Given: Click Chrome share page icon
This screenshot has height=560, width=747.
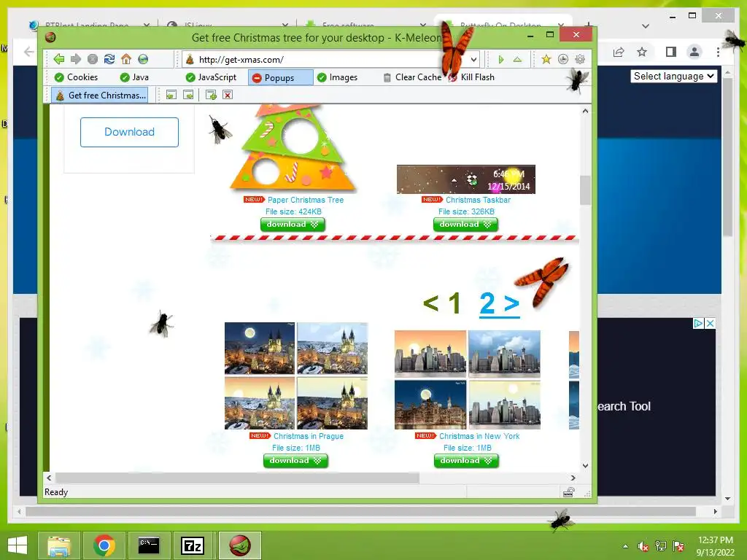Looking at the screenshot, I should 619,52.
